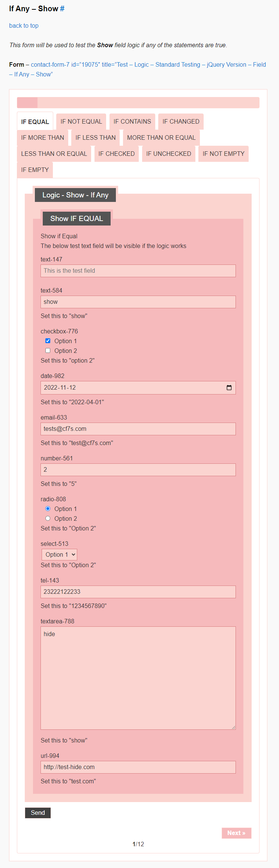Click the # anchor link in heading
This screenshot has width=279, height=868.
point(62,9)
